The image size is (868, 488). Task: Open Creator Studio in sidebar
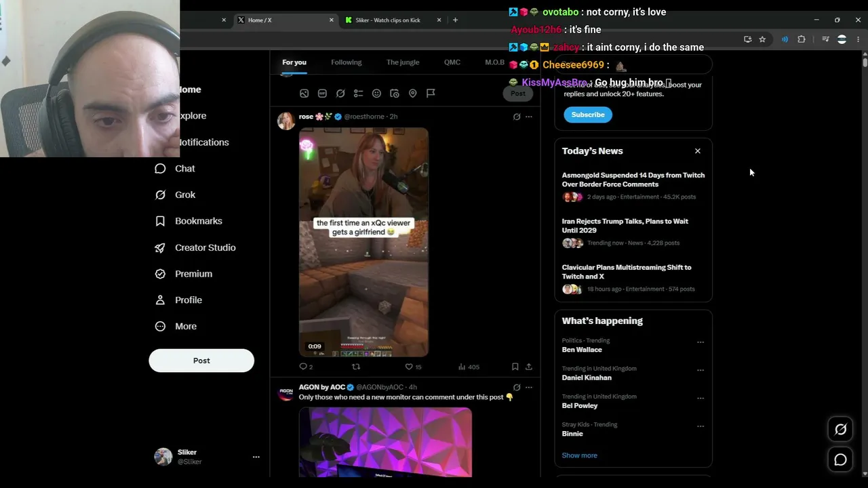(x=195, y=247)
